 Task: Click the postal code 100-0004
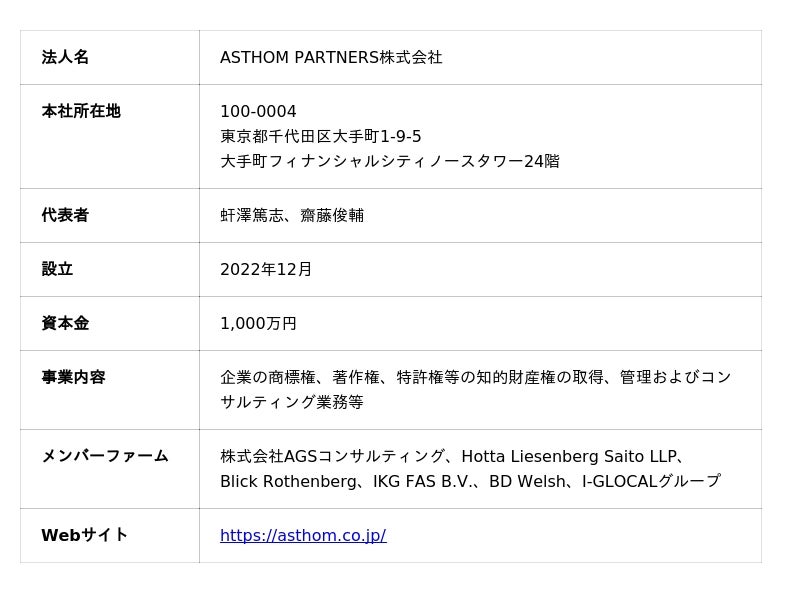coord(258,112)
